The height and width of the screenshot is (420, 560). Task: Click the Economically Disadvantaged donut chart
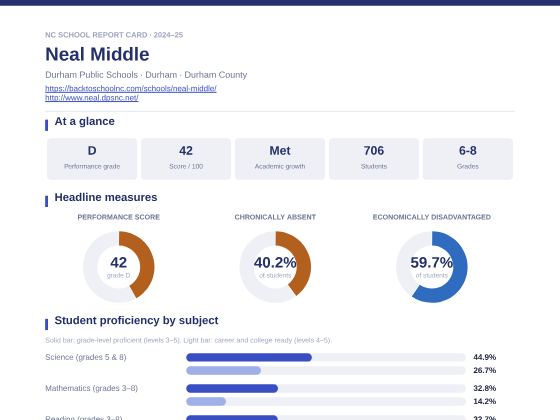[x=431, y=267]
